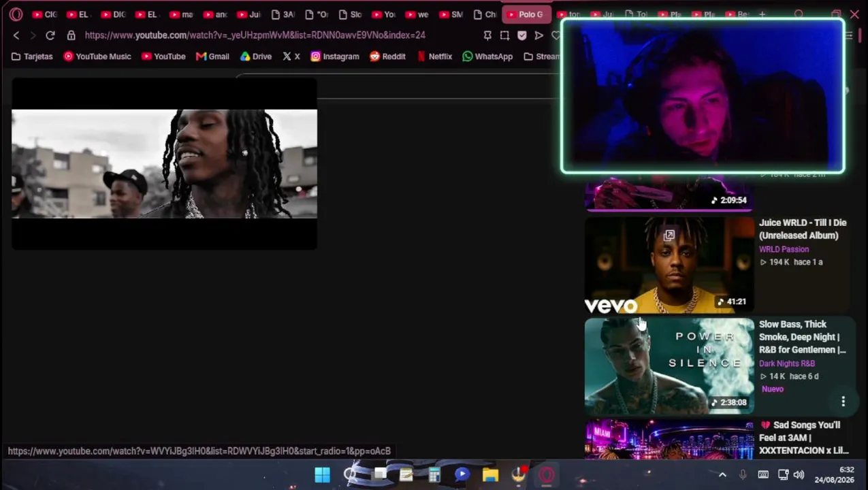Screen dimensions: 868x490
Task: Click the microphone tray icon
Action: click(743, 474)
